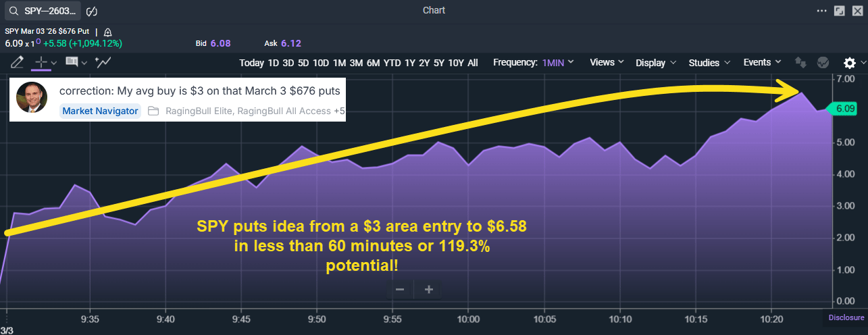Expand the Frequency 1MIN dropdown
The image size is (868, 335).
pyautogui.click(x=534, y=62)
